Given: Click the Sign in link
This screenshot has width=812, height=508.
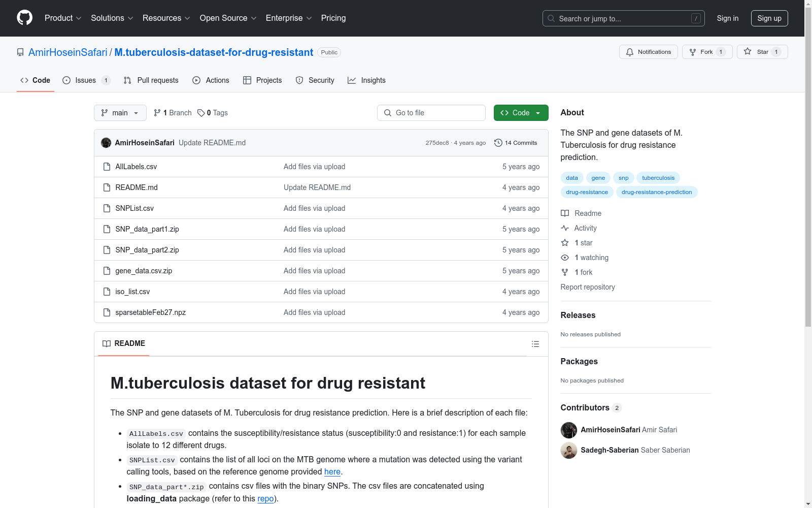Looking at the screenshot, I should click(728, 18).
